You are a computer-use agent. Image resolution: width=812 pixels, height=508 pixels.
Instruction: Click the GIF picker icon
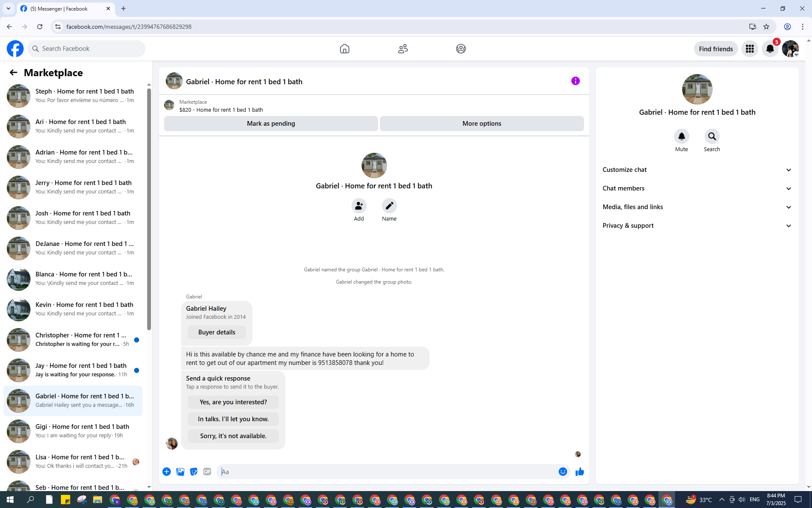coord(207,472)
